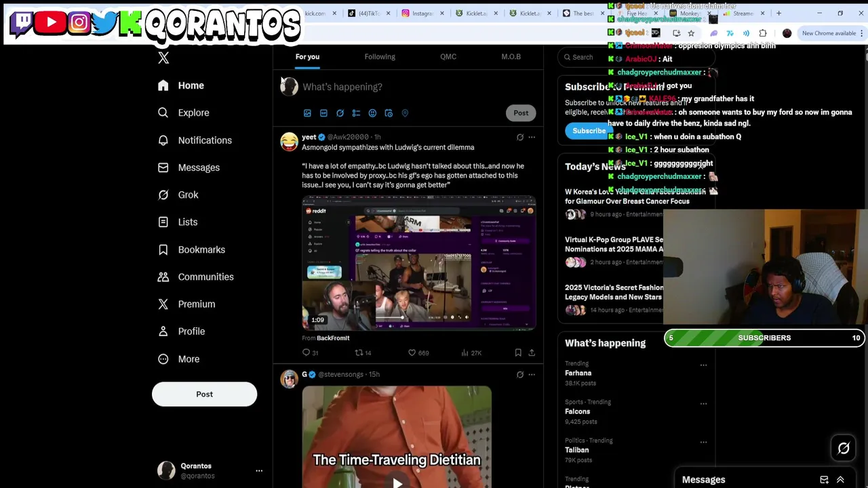Open Virtual K-Pop Group PLAVE news story
Screen dimensions: 868x488
coord(614,244)
